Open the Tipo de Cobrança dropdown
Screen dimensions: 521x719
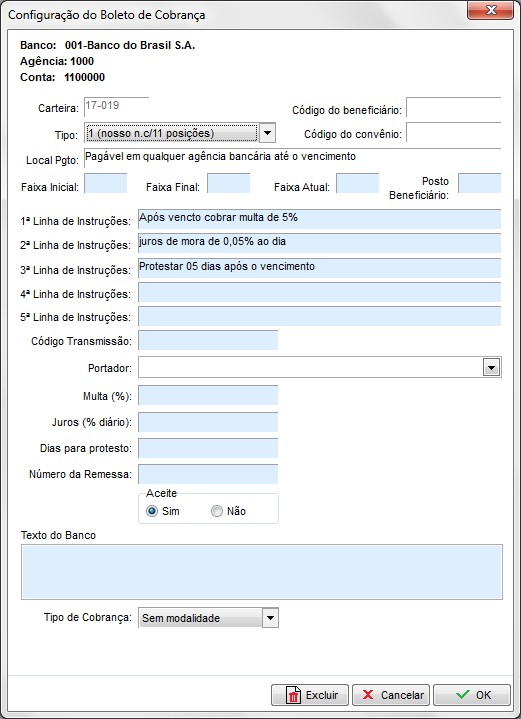pos(270,618)
